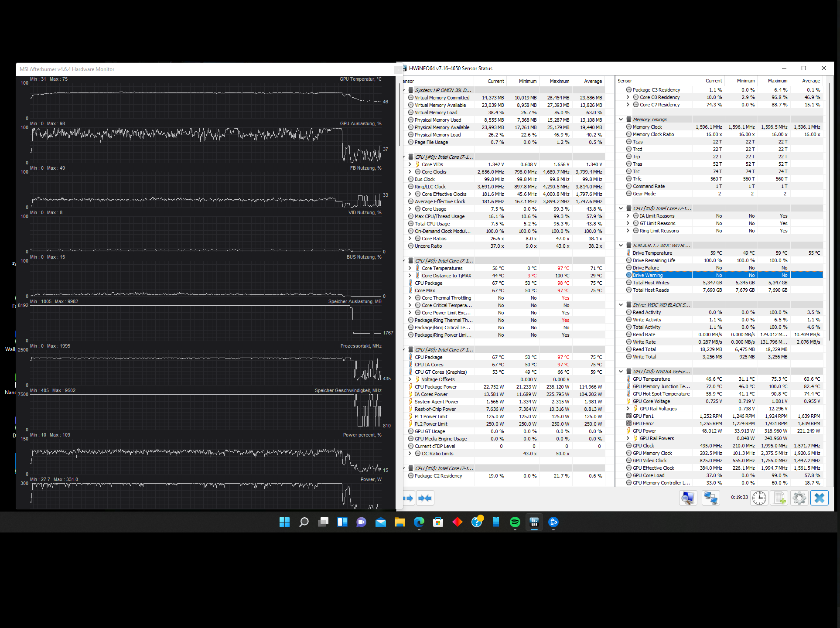Viewport: 840px width, 628px height.
Task: Close sensors with blue X button
Action: (820, 498)
